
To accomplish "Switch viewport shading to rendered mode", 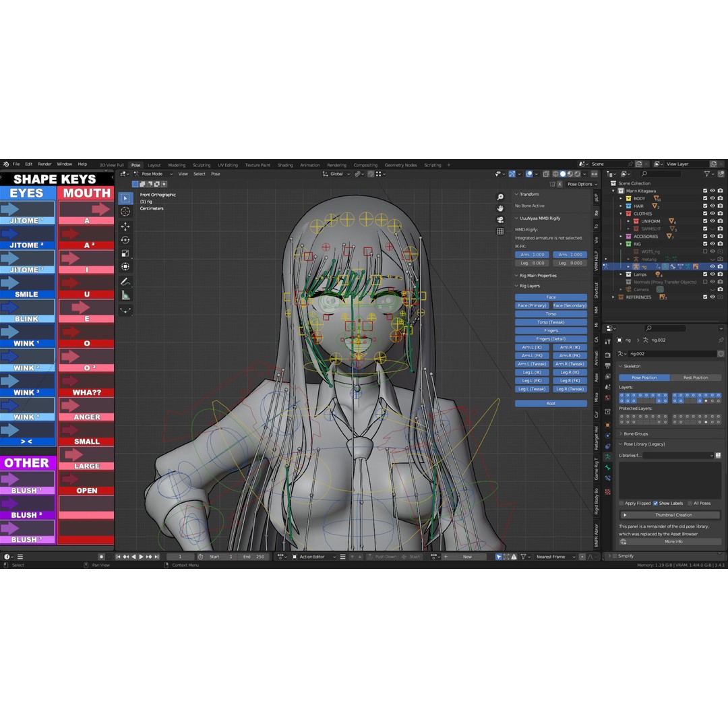I will tap(578, 174).
